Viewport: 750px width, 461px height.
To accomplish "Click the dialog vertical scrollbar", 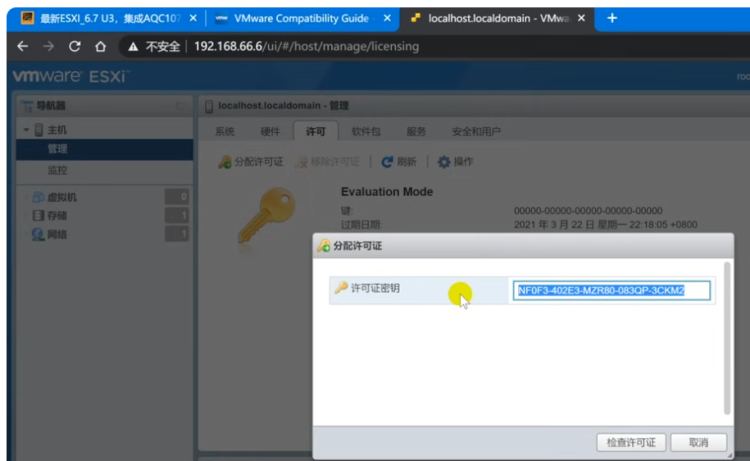I will (x=727, y=338).
